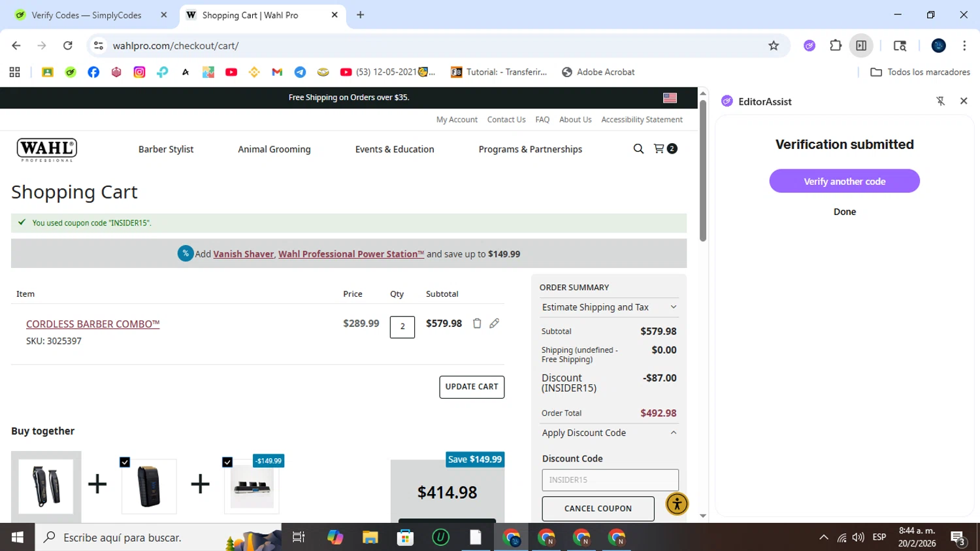Image resolution: width=980 pixels, height=551 pixels.
Task: Open the Barber Stylist menu
Action: point(166,149)
